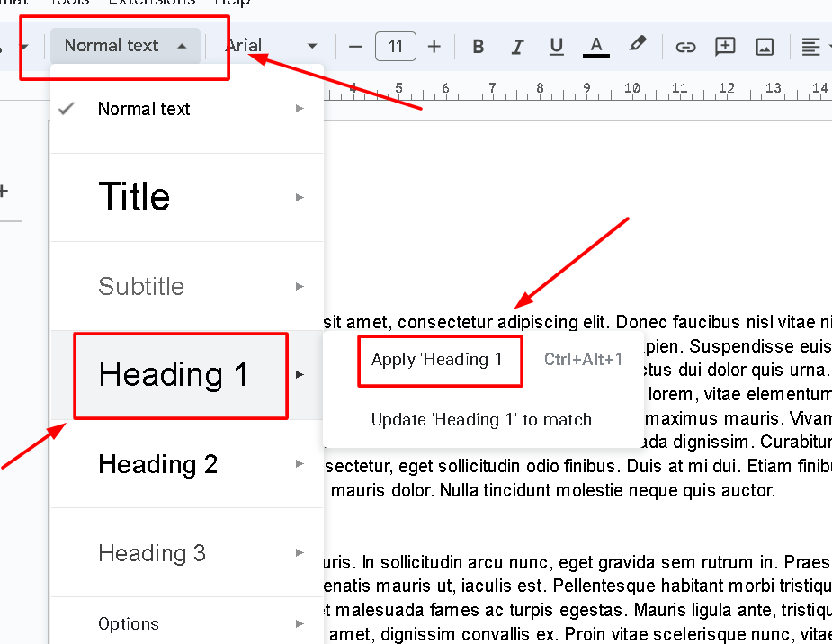Choose the Heading 2 style
The width and height of the screenshot is (832, 644).
coord(158,464)
